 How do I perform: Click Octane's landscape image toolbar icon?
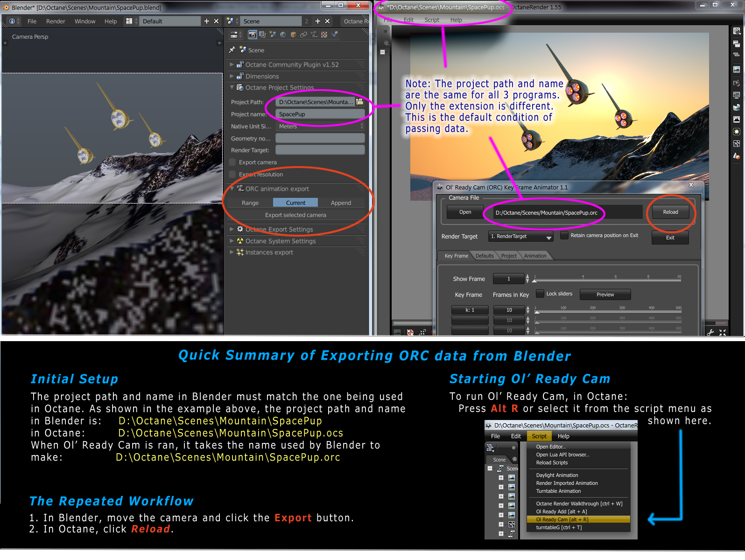(x=737, y=70)
